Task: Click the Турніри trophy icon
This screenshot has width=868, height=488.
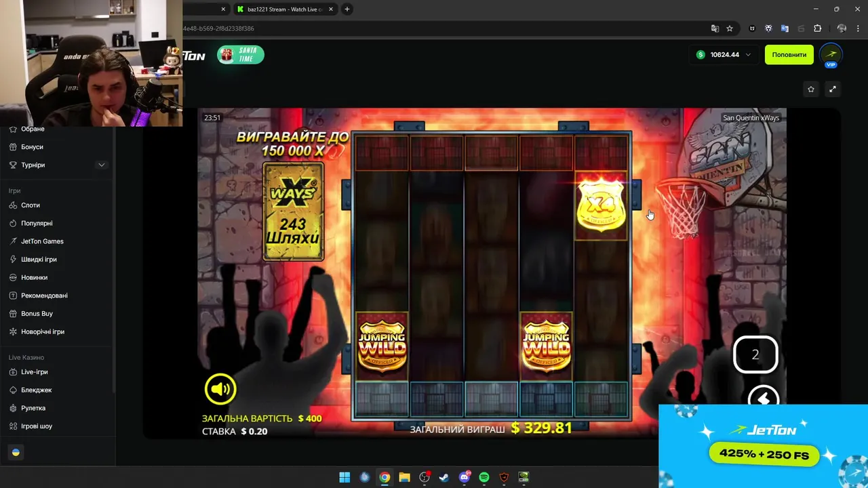Action: tap(14, 165)
